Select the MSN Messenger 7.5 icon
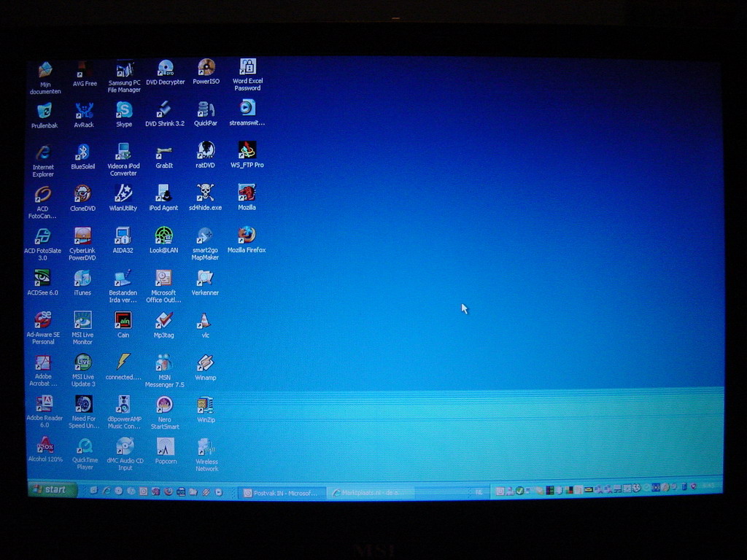 164,370
